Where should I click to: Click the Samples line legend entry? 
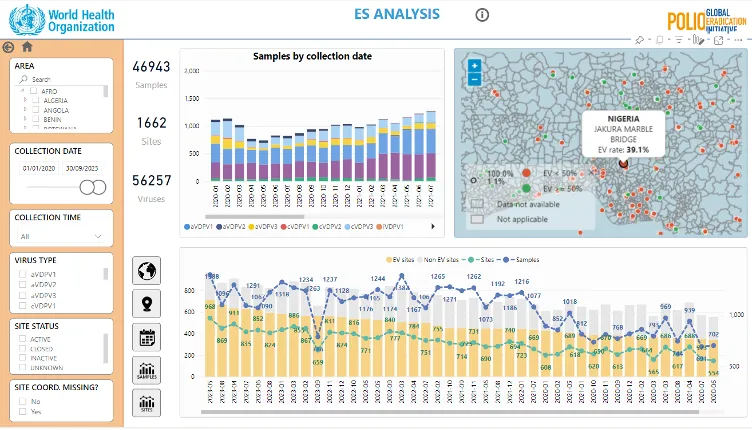(x=521, y=260)
